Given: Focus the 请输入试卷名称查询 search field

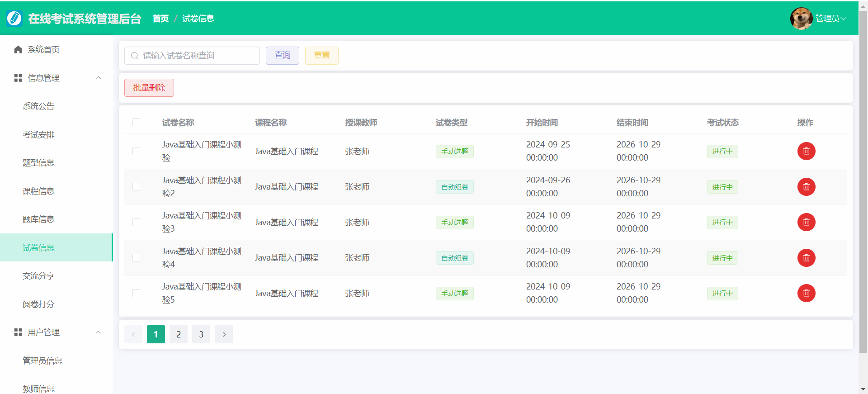Looking at the screenshot, I should (192, 56).
